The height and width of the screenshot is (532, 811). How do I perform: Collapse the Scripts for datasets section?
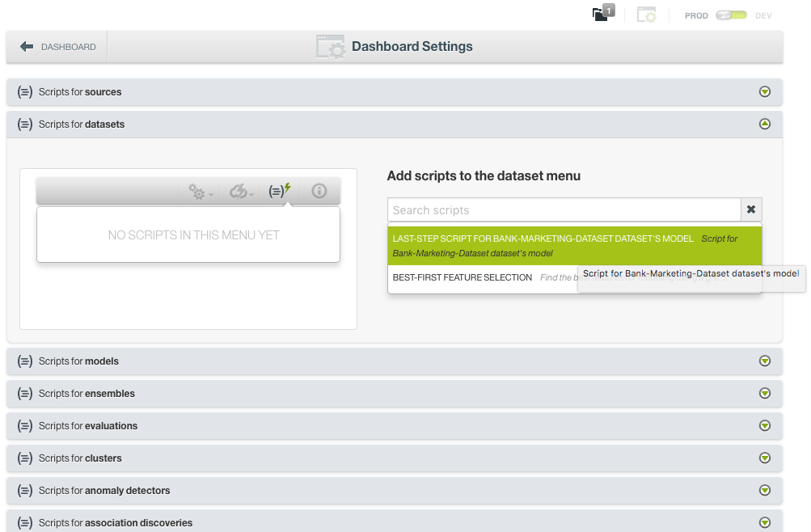click(764, 124)
